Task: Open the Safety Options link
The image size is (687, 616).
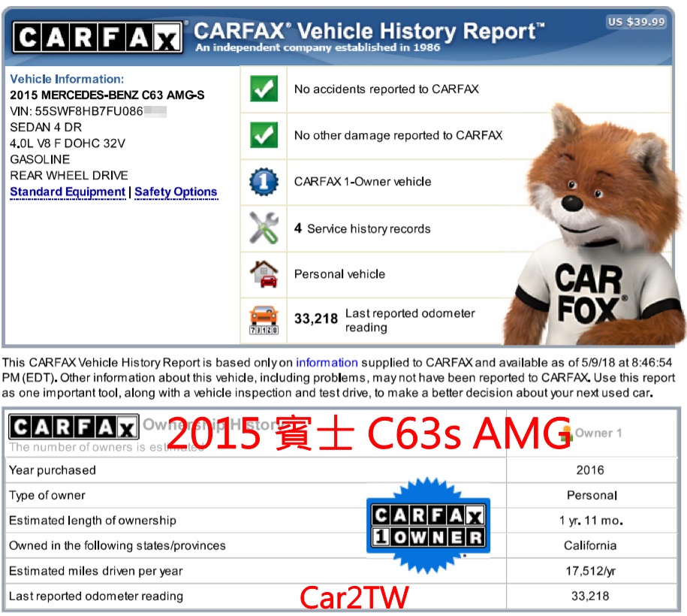Action: tap(176, 192)
